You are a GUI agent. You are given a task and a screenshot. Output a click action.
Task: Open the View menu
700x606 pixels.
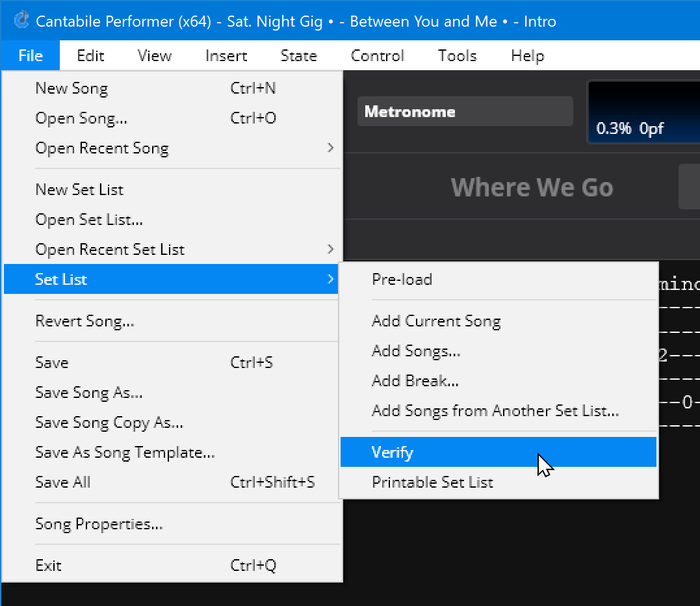155,55
